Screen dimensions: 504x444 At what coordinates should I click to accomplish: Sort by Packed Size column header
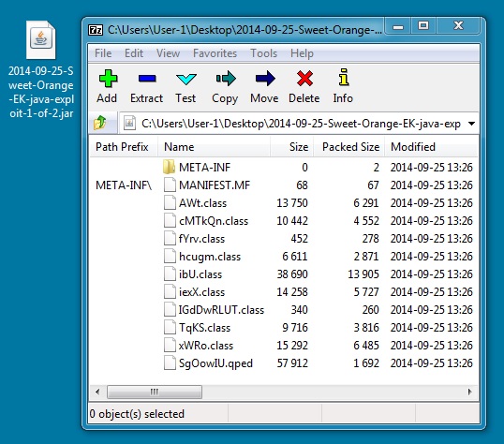tap(350, 147)
